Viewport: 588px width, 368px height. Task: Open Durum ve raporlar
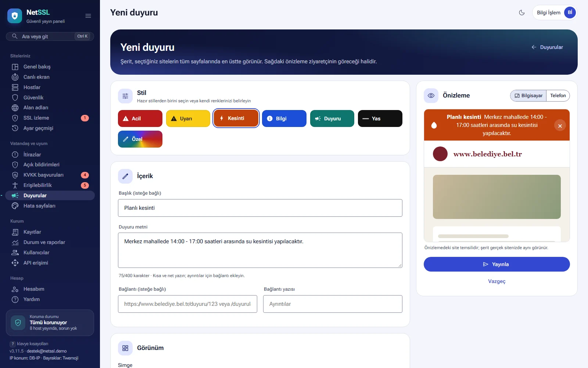coord(50,242)
